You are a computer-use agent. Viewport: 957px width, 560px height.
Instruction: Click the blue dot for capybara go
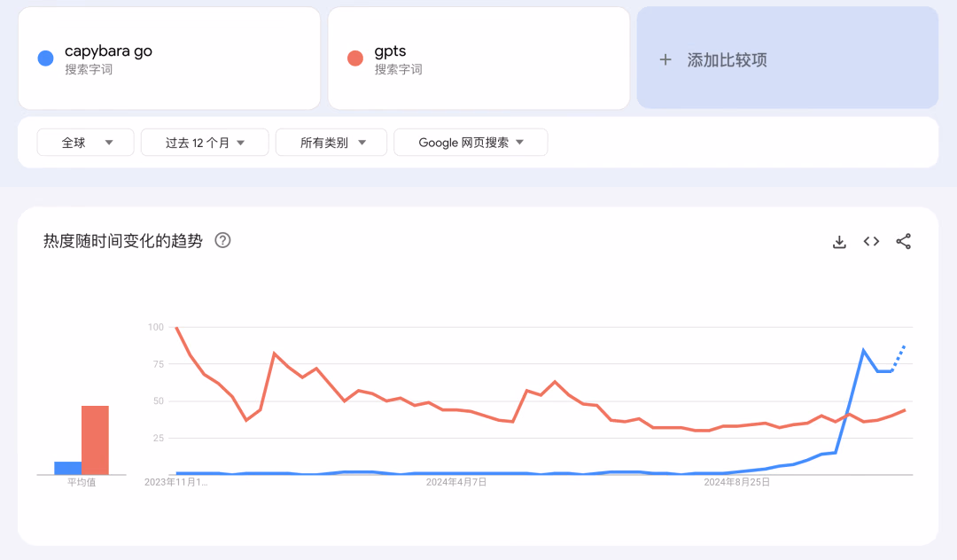[x=46, y=58]
